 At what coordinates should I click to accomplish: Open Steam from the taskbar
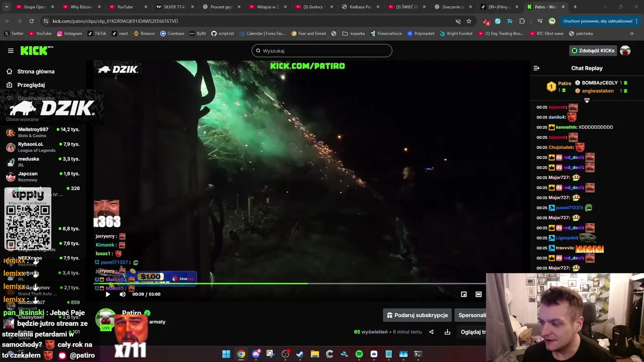click(300, 354)
